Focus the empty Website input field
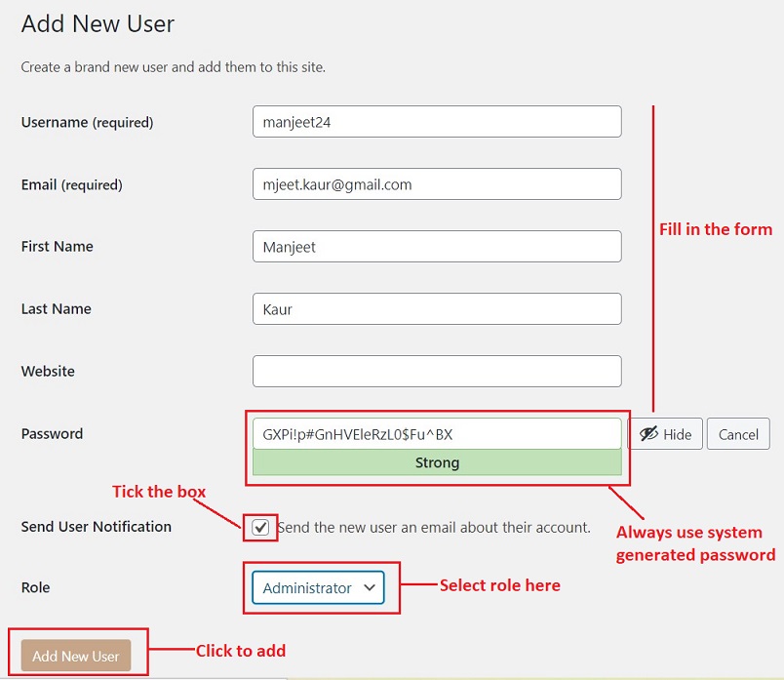The image size is (784, 680). click(x=436, y=371)
